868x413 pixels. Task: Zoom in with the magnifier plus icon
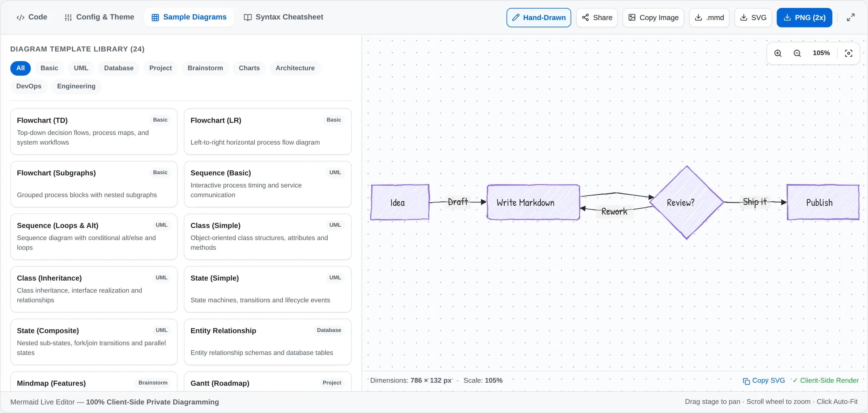pyautogui.click(x=778, y=53)
